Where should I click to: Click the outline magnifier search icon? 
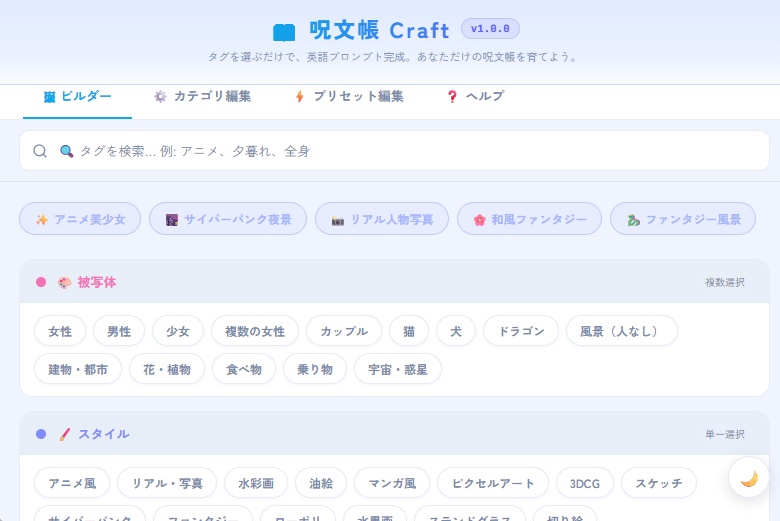[x=40, y=151]
